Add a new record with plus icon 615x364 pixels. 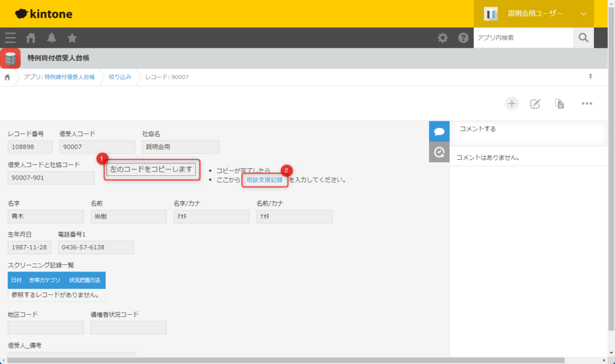[512, 103]
